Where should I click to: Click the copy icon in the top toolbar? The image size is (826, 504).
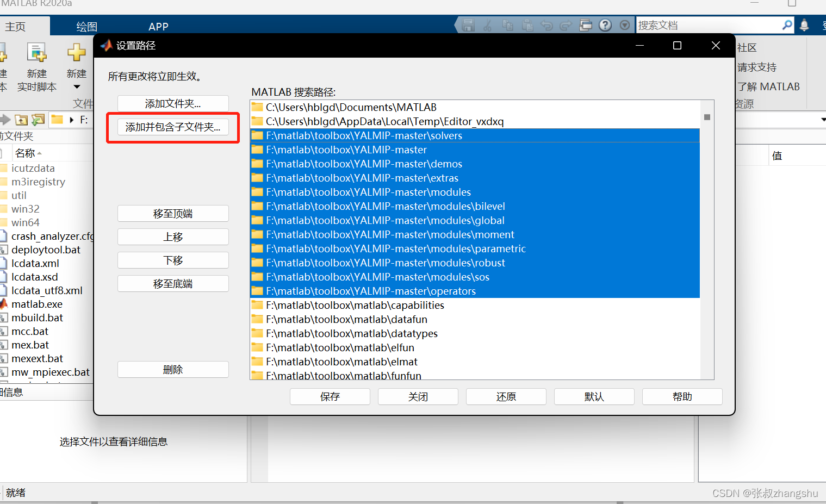coord(508,25)
